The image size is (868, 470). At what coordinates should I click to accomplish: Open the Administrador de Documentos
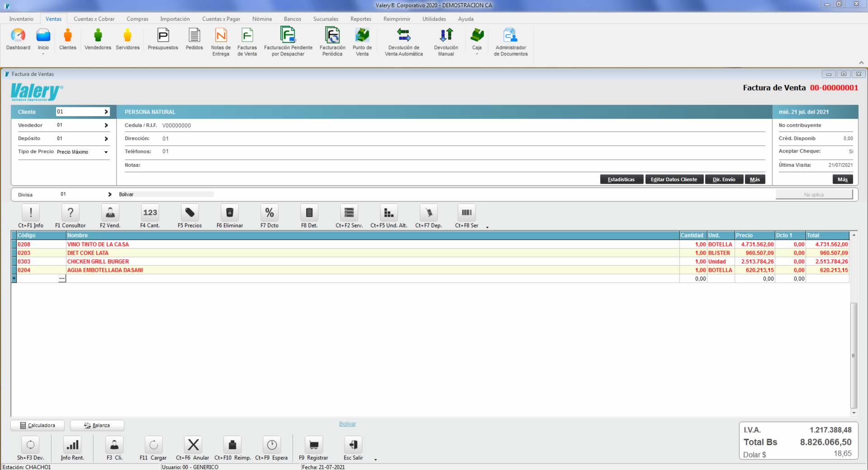[510, 36]
